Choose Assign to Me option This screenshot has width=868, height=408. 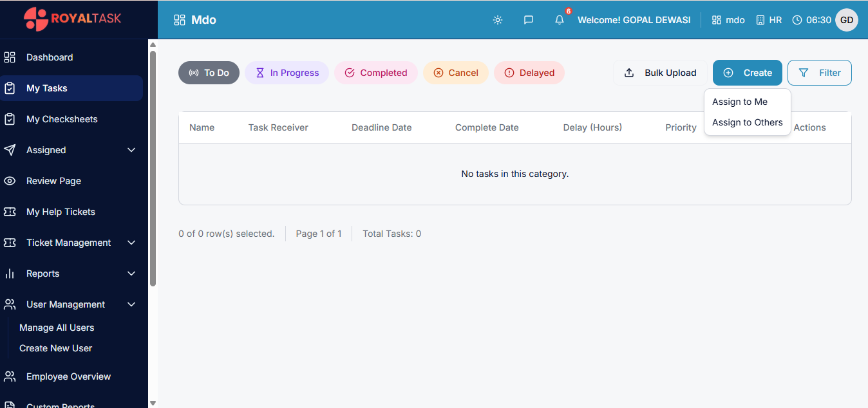click(x=739, y=102)
